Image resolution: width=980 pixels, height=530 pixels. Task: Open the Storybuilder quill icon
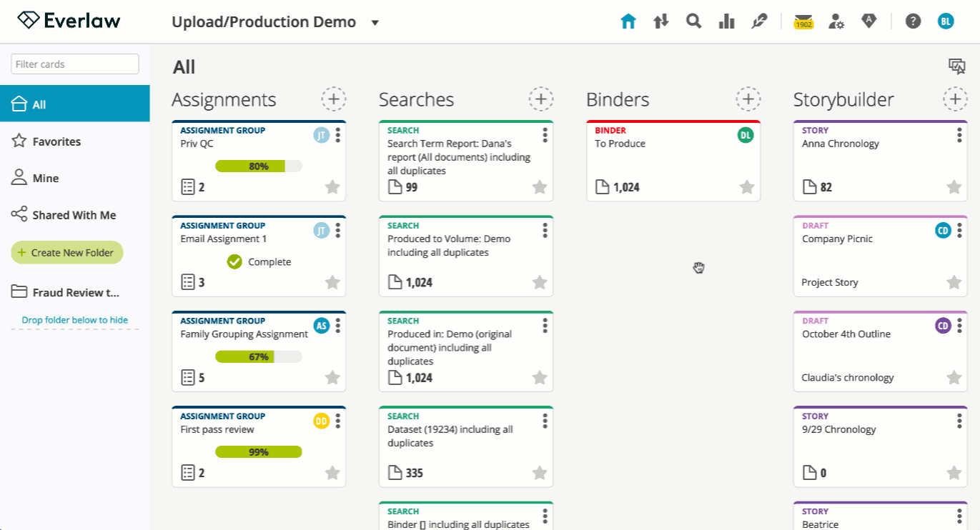(x=759, y=21)
